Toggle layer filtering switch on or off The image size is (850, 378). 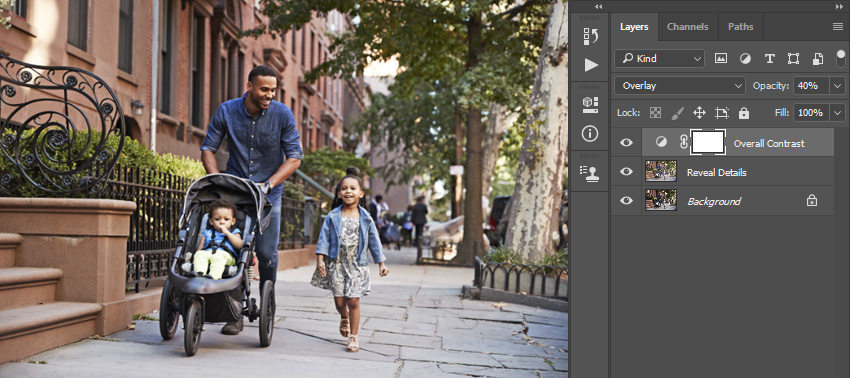(841, 59)
